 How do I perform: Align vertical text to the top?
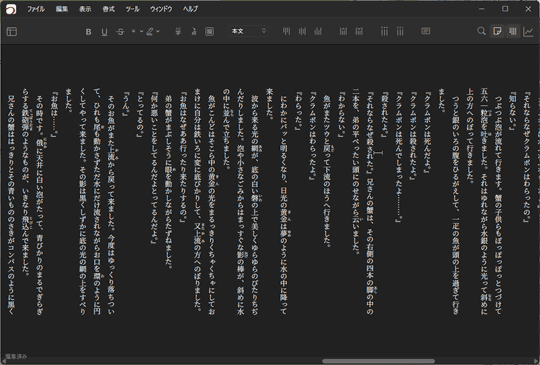(286, 31)
